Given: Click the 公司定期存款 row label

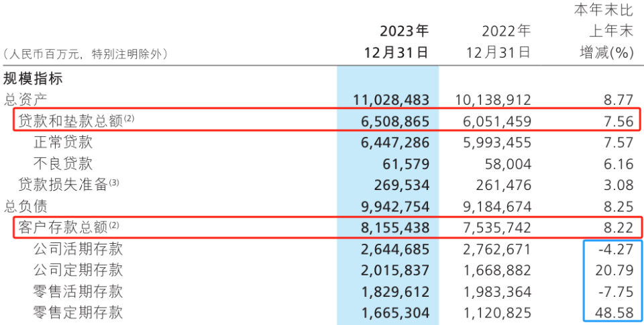Looking at the screenshot, I should click(78, 270).
